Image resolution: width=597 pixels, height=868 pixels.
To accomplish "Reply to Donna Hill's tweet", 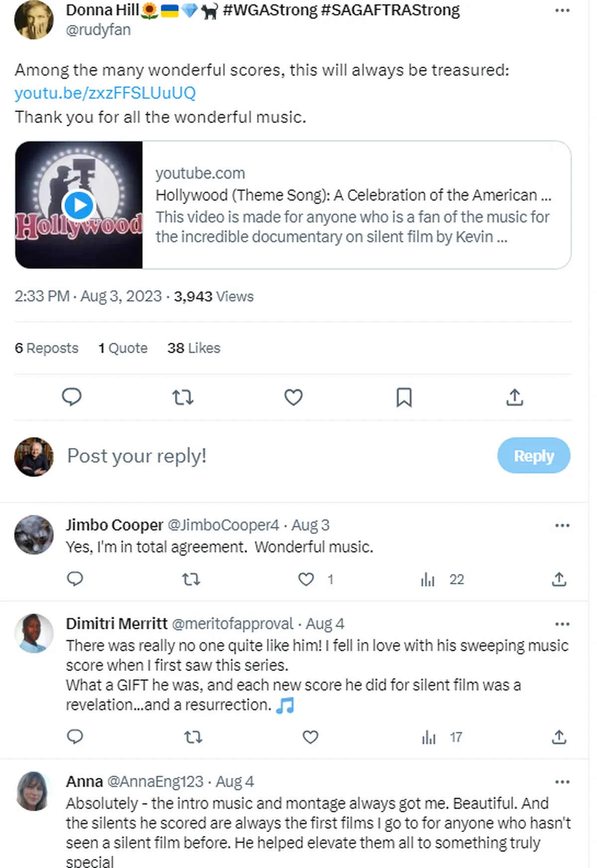I will point(72,397).
